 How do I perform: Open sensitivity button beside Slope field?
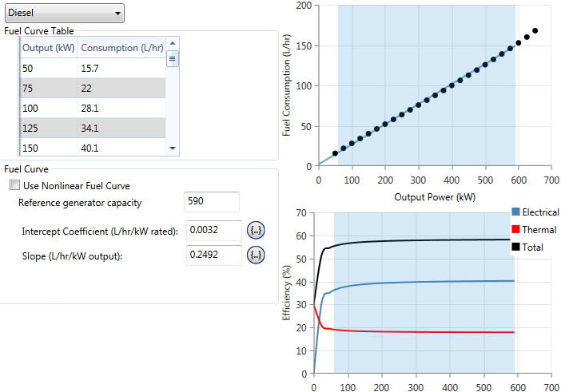click(256, 255)
